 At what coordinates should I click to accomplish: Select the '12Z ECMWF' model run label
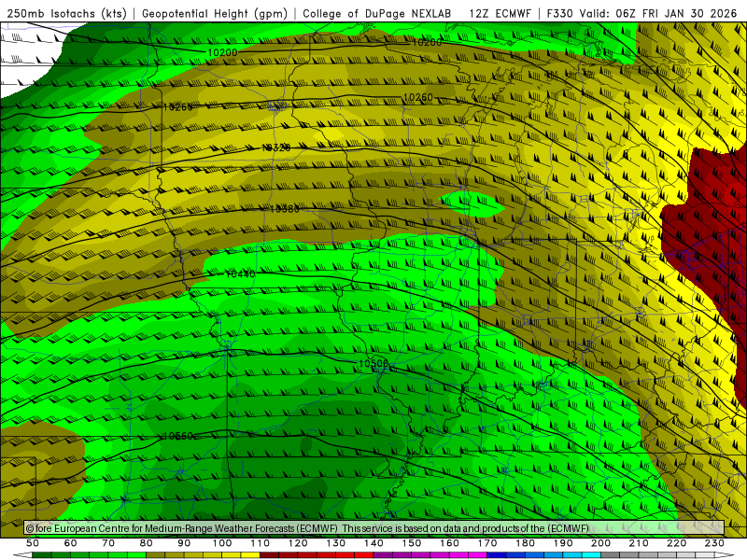coord(500,13)
